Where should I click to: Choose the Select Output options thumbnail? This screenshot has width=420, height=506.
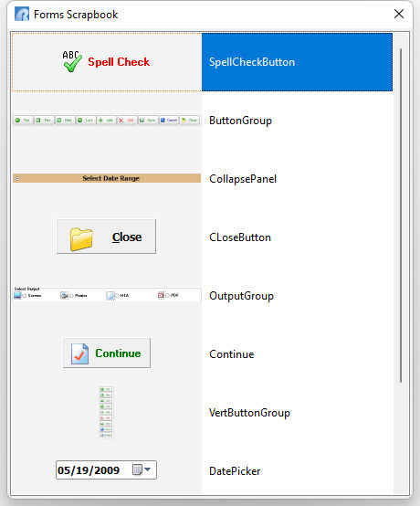tap(107, 294)
